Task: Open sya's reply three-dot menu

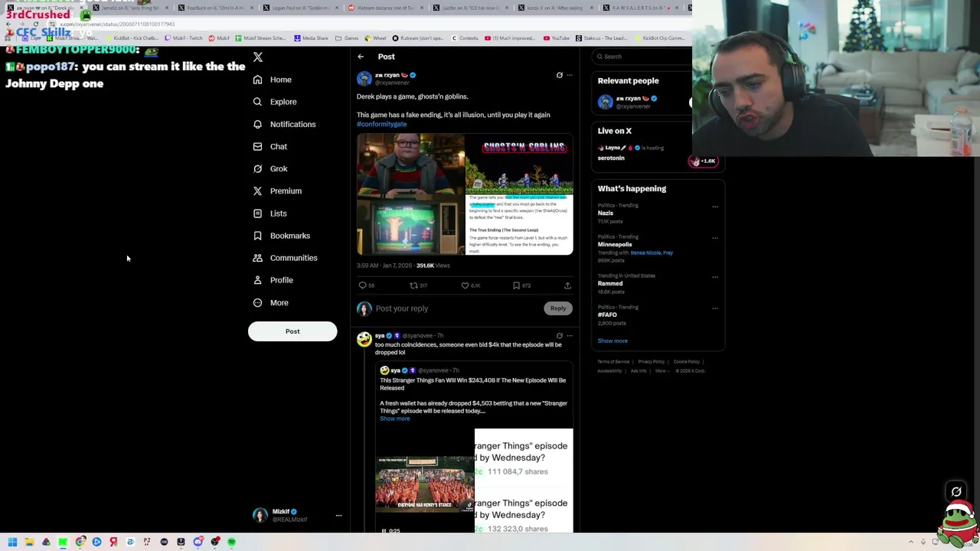Action: pyautogui.click(x=570, y=336)
